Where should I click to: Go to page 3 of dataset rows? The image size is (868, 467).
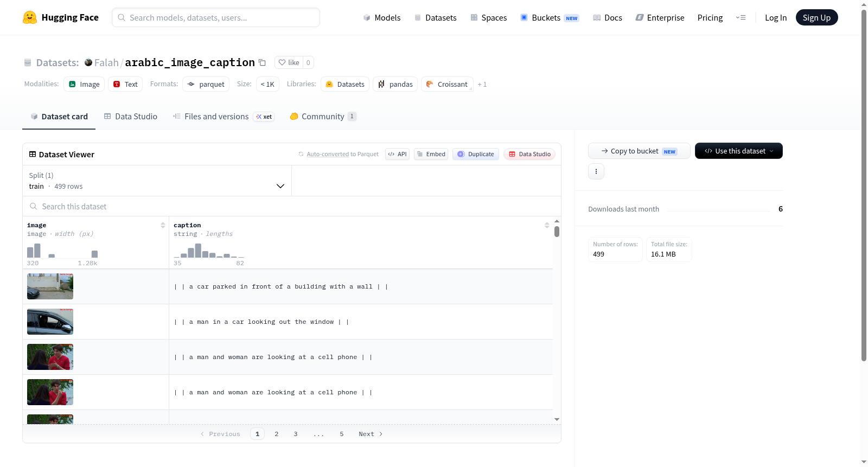[x=295, y=433]
